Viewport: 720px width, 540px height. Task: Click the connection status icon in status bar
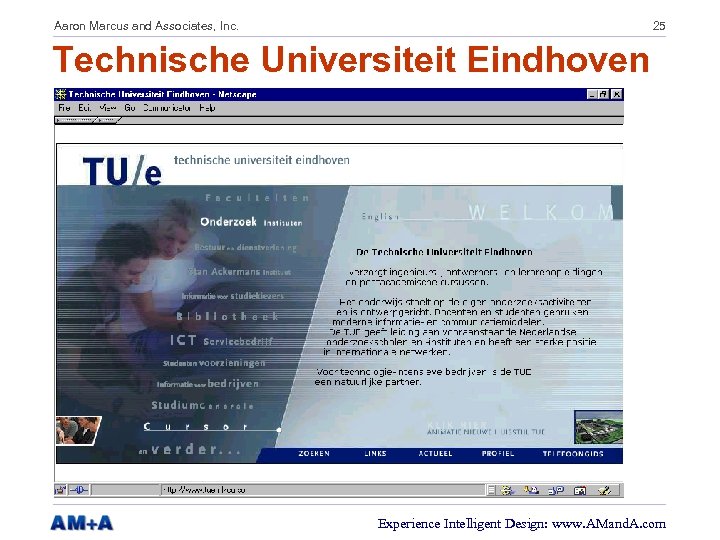click(79, 490)
